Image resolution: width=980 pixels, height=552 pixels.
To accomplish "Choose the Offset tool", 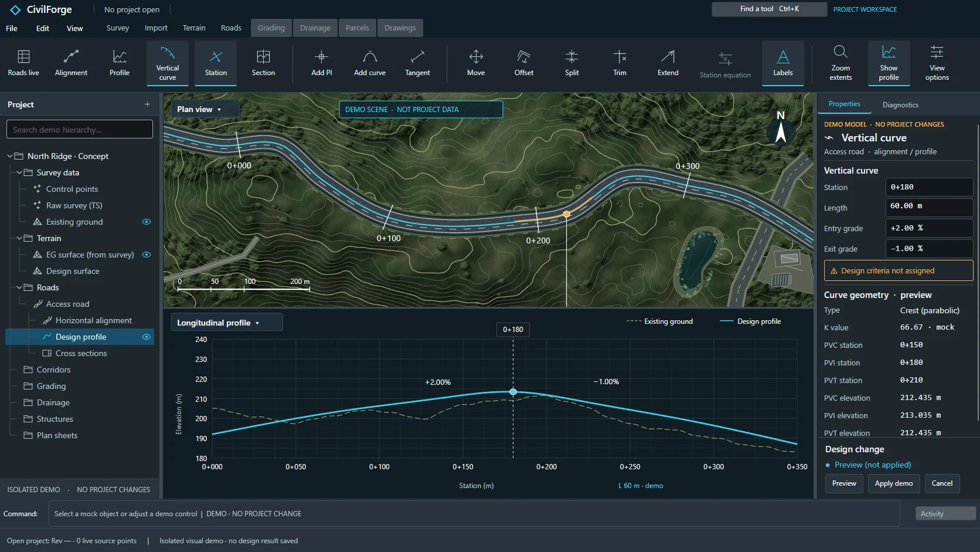I will (524, 63).
